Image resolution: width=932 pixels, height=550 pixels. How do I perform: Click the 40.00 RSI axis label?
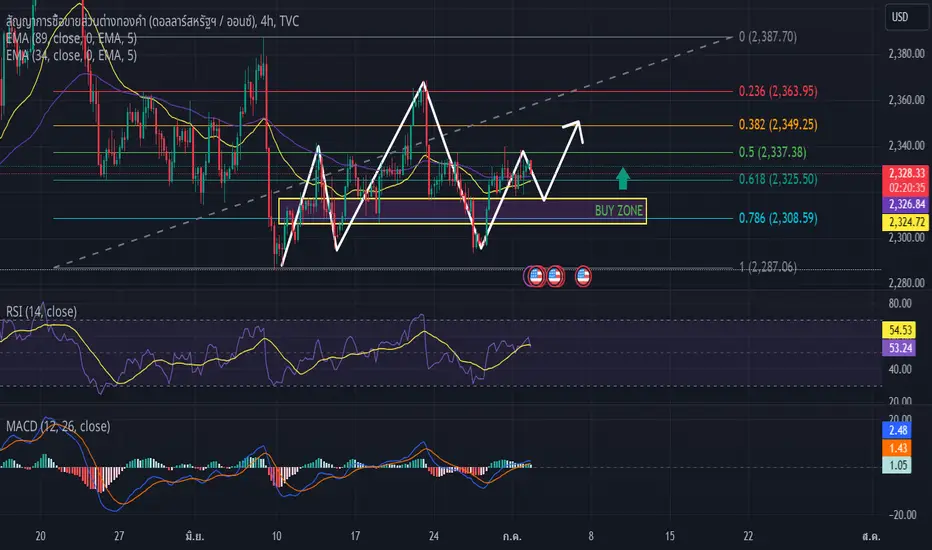(x=900, y=369)
